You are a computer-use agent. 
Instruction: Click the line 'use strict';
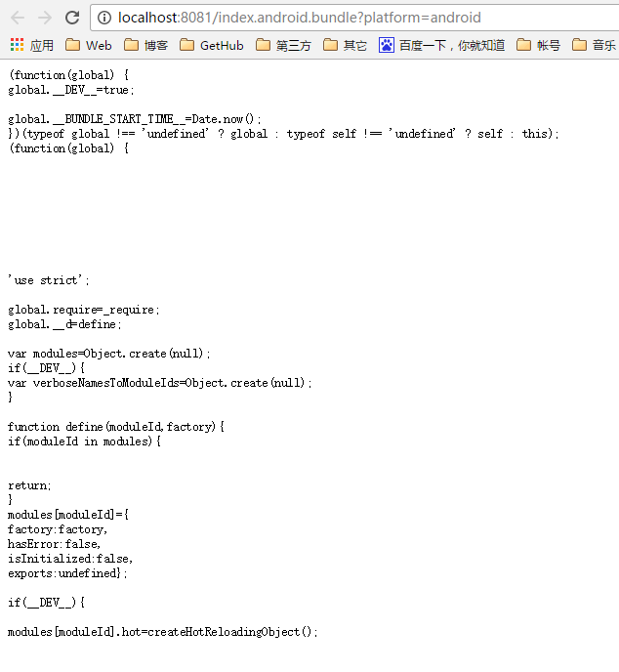[49, 280]
